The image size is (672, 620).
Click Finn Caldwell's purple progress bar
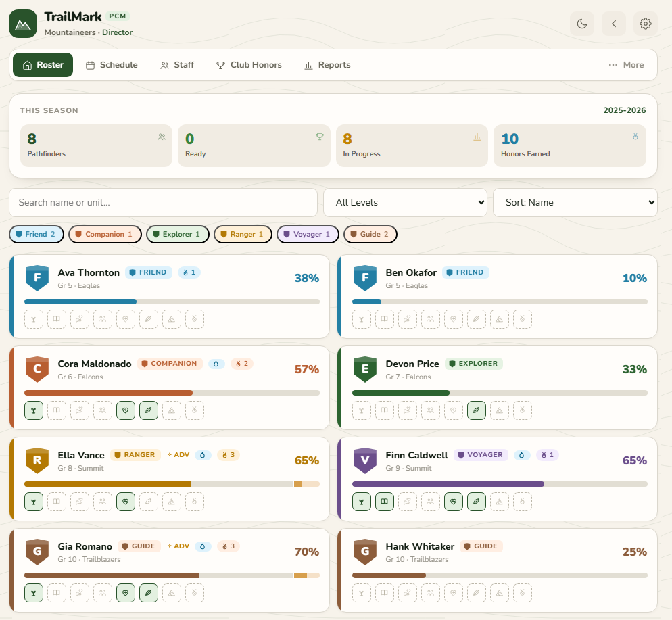[x=500, y=484]
